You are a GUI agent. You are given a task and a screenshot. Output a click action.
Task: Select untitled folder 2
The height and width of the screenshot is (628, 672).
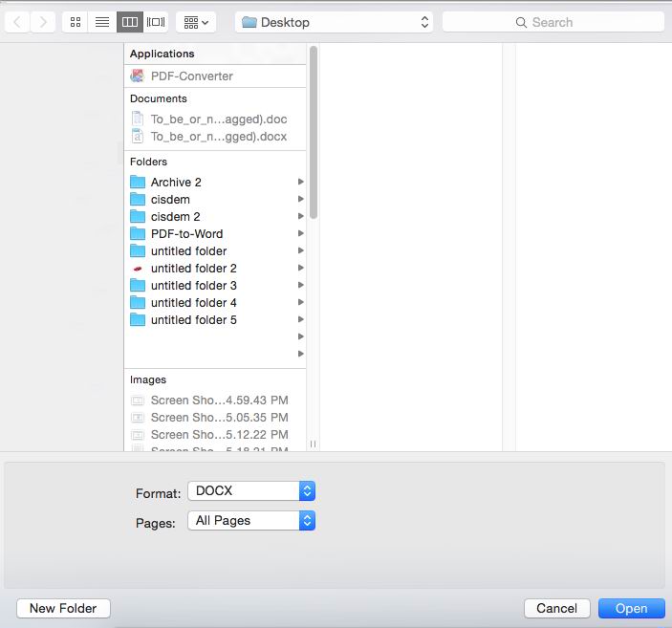point(215,268)
